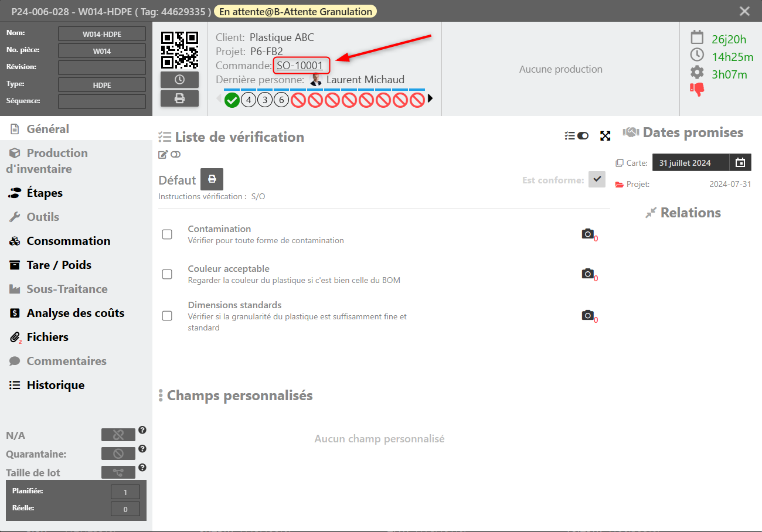Click the edit icon under Liste de vérification
The image size is (762, 532).
click(163, 155)
